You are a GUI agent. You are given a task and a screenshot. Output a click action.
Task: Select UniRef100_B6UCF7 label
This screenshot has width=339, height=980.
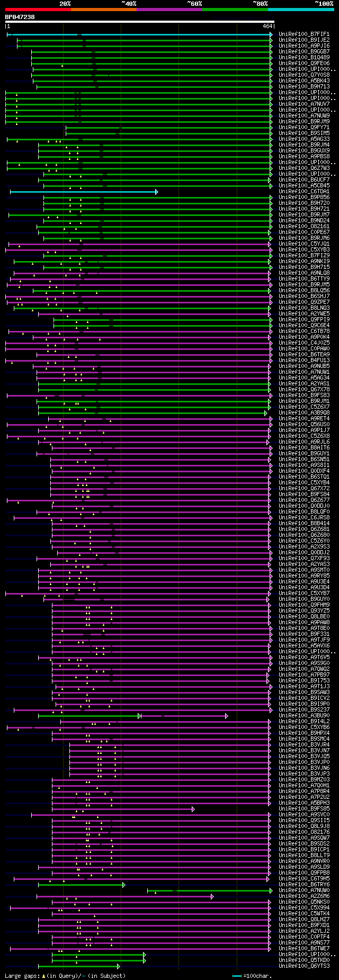[304, 180]
